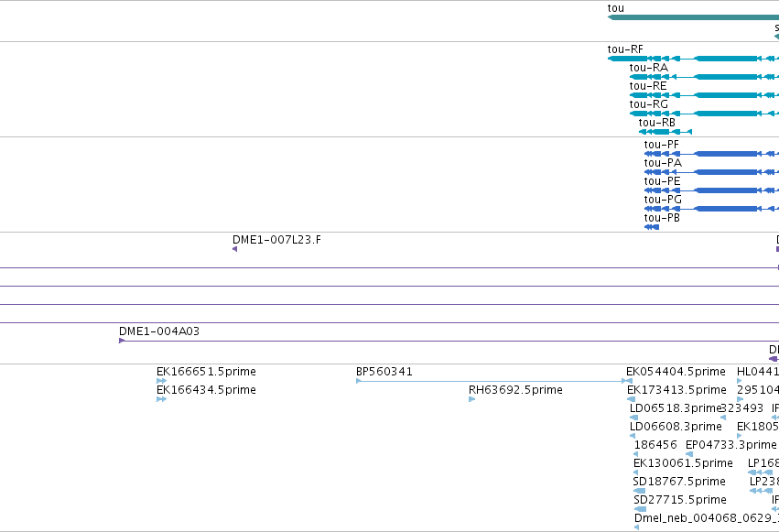Click the EK054404.5prime label
The width and height of the screenshot is (779, 532).
point(676,372)
